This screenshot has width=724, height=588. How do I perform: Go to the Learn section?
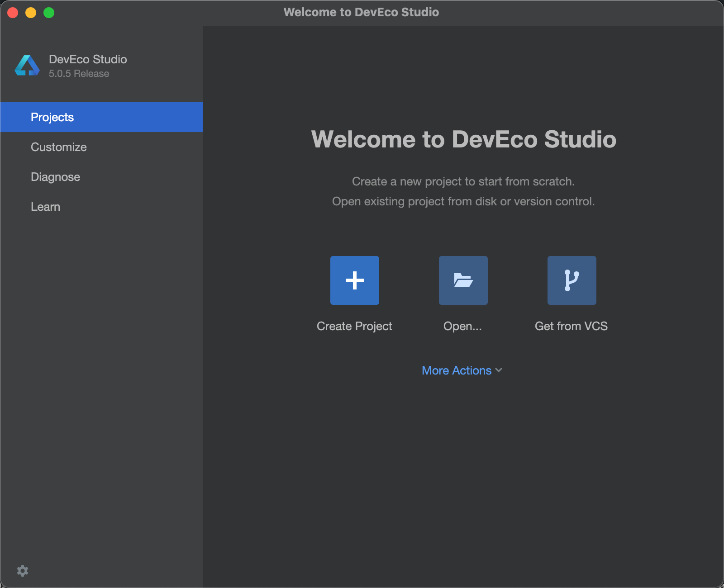pyautogui.click(x=45, y=207)
